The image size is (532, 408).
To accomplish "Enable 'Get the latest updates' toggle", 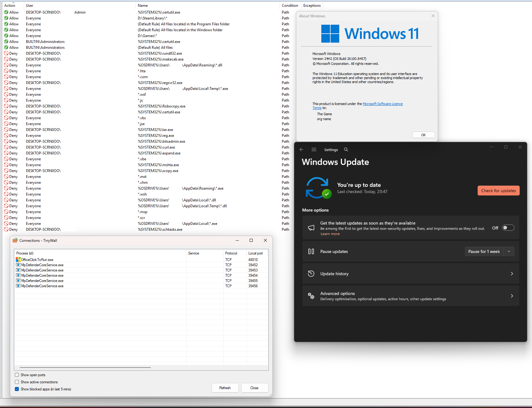I will click(x=508, y=228).
